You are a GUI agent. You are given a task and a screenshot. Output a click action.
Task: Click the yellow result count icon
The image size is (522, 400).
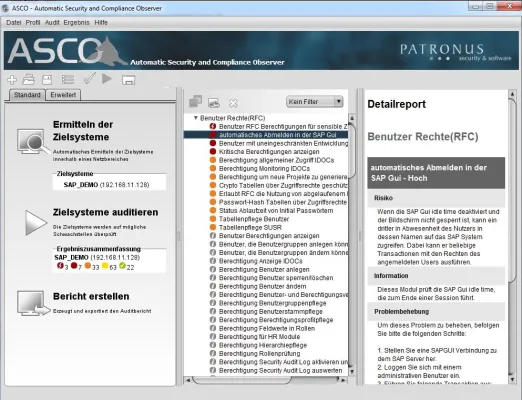pyautogui.click(x=105, y=266)
